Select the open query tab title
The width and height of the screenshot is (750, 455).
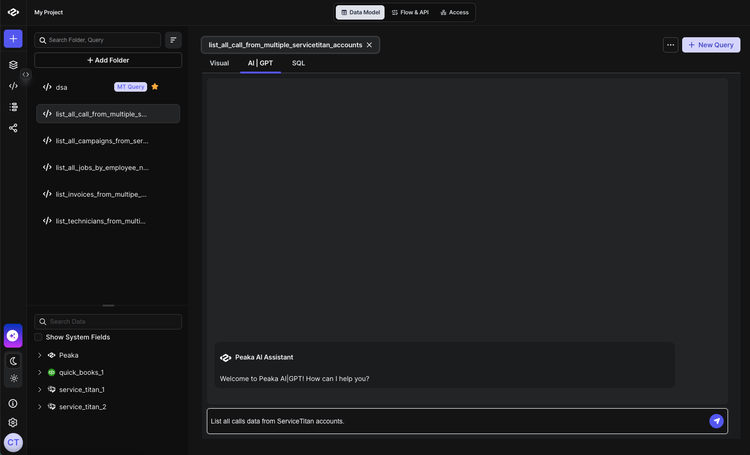285,45
